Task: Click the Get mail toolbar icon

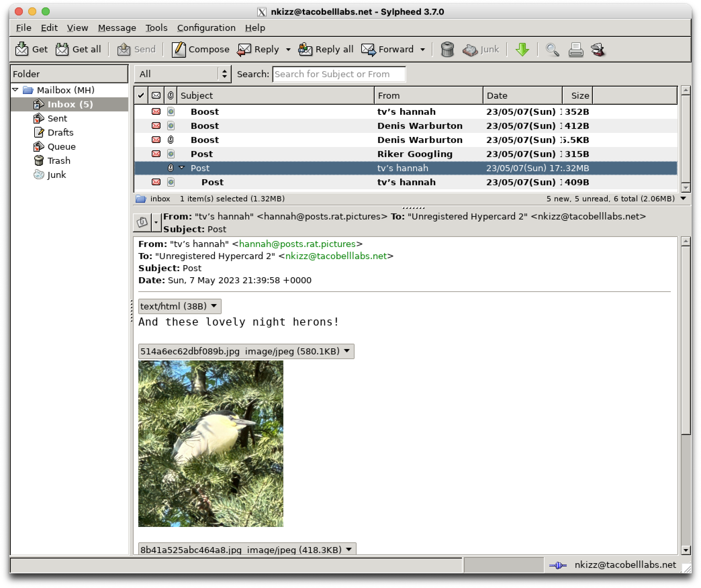Action: coord(22,49)
